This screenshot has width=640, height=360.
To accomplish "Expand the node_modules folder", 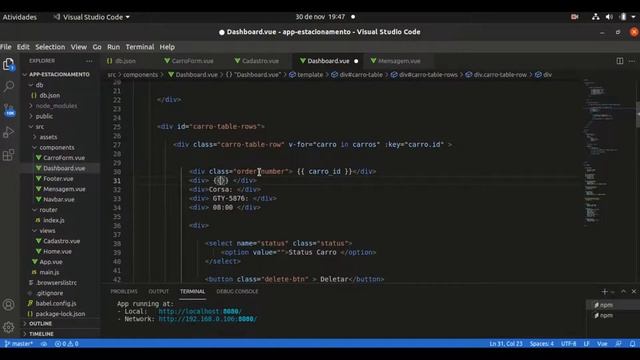I will (56, 106).
